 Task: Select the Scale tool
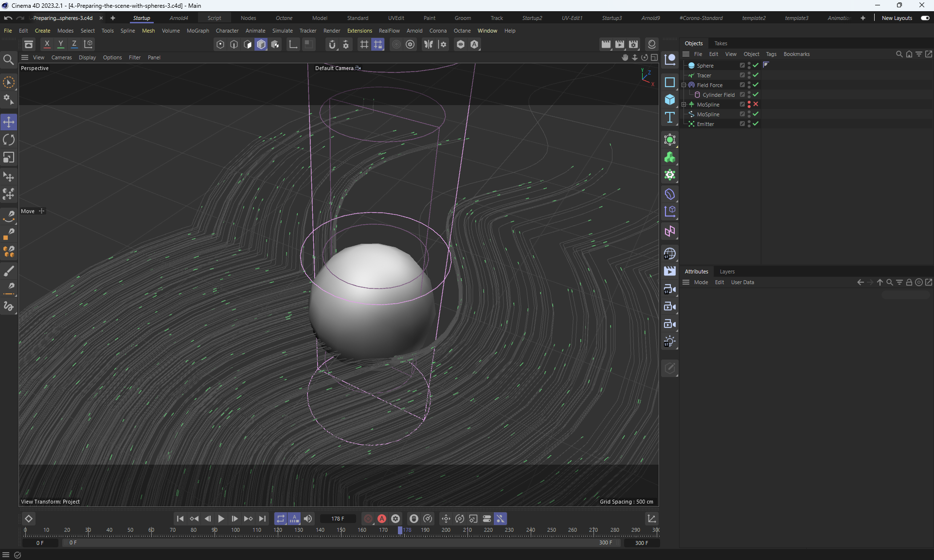pyautogui.click(x=9, y=158)
